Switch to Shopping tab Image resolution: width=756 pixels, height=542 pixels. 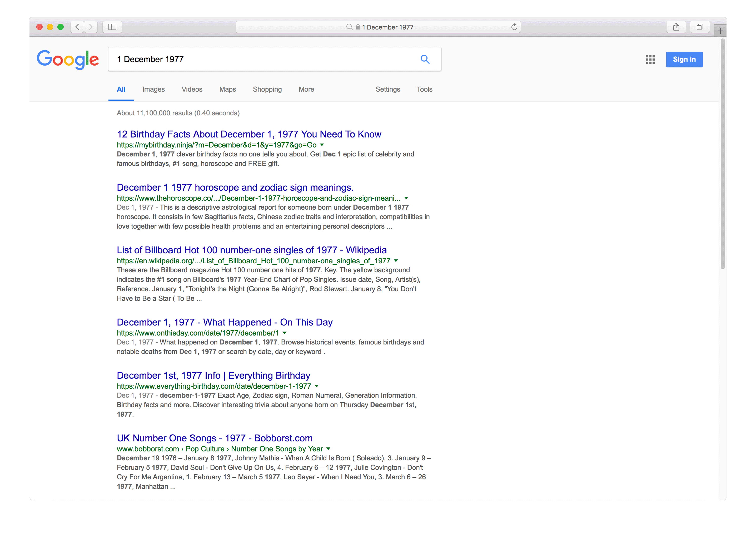267,89
